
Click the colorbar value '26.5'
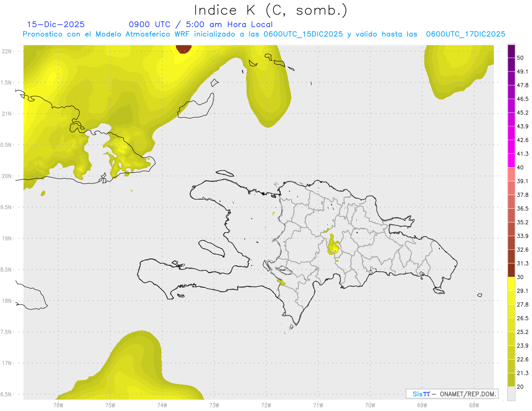point(523,318)
